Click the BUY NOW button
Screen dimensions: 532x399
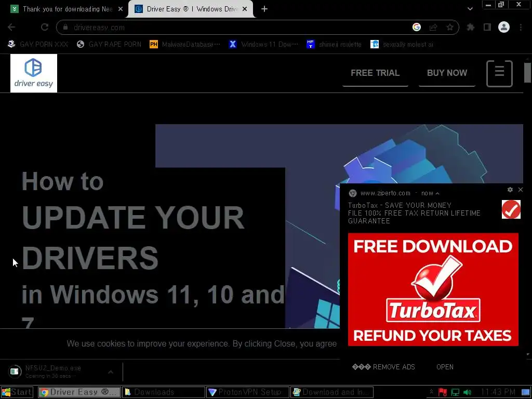coord(447,73)
